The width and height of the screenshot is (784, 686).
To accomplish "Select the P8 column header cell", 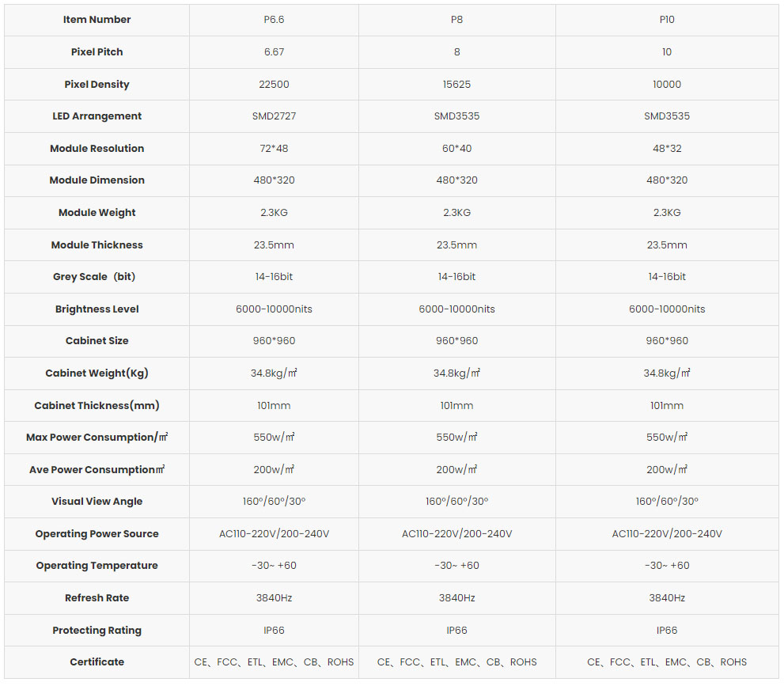I will point(456,20).
